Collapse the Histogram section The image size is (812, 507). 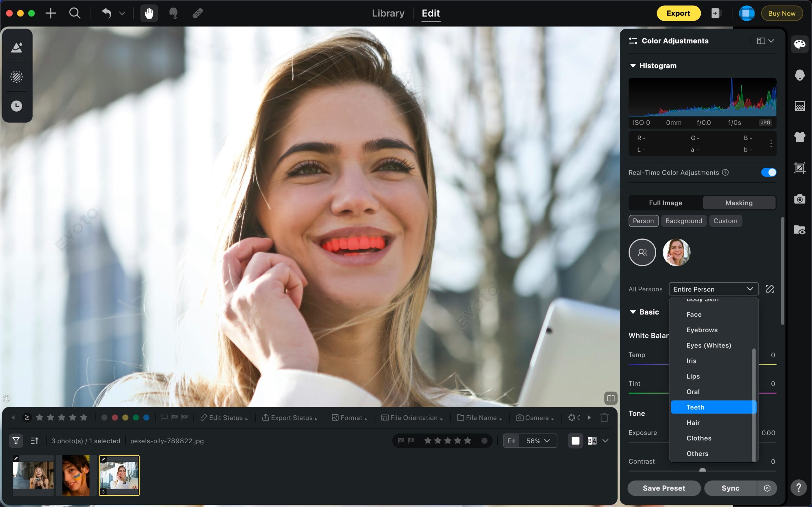click(x=633, y=66)
